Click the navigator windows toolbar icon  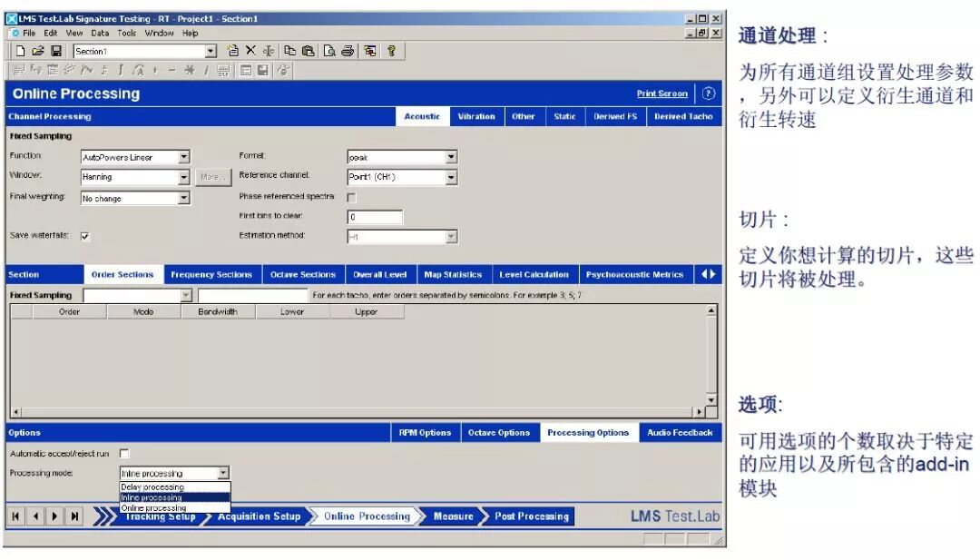tap(370, 51)
